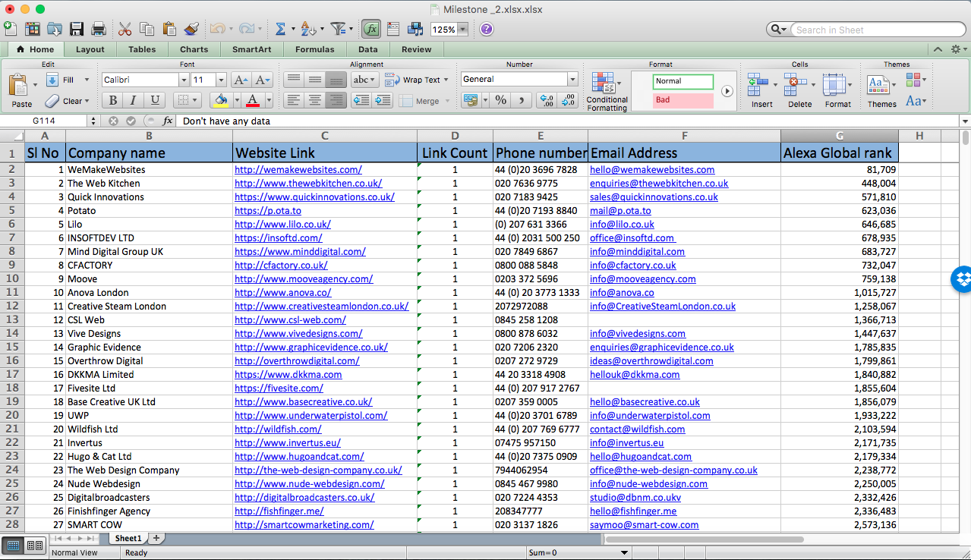The height and width of the screenshot is (560, 971).
Task: Switch to the Formulas tab
Action: (x=314, y=49)
